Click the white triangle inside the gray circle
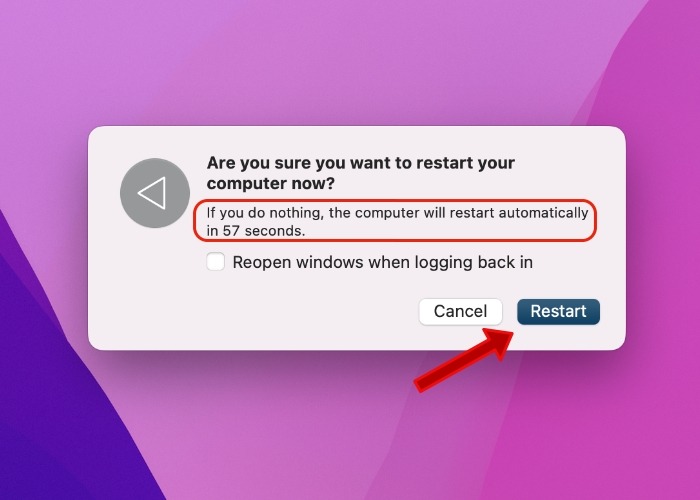The width and height of the screenshot is (700, 500). [152, 193]
